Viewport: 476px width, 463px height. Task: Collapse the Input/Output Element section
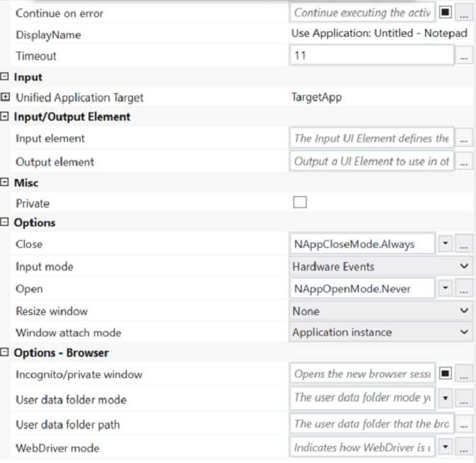pos(6,117)
